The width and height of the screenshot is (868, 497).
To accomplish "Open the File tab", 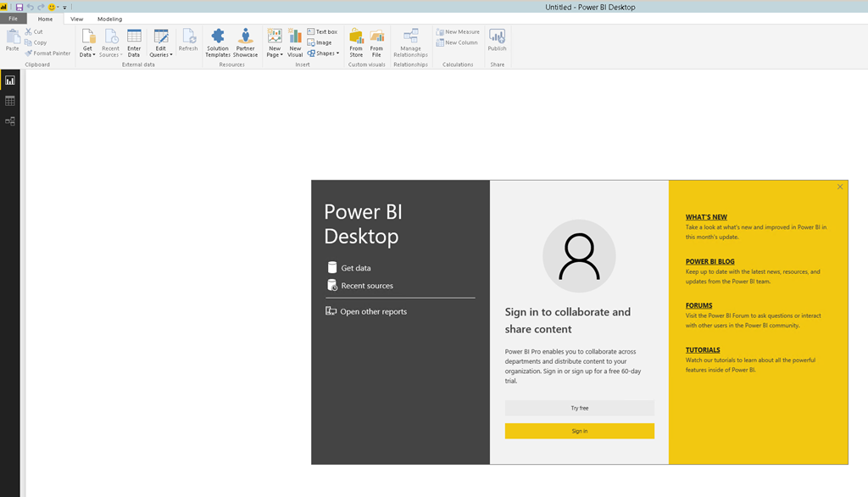I will click(13, 19).
